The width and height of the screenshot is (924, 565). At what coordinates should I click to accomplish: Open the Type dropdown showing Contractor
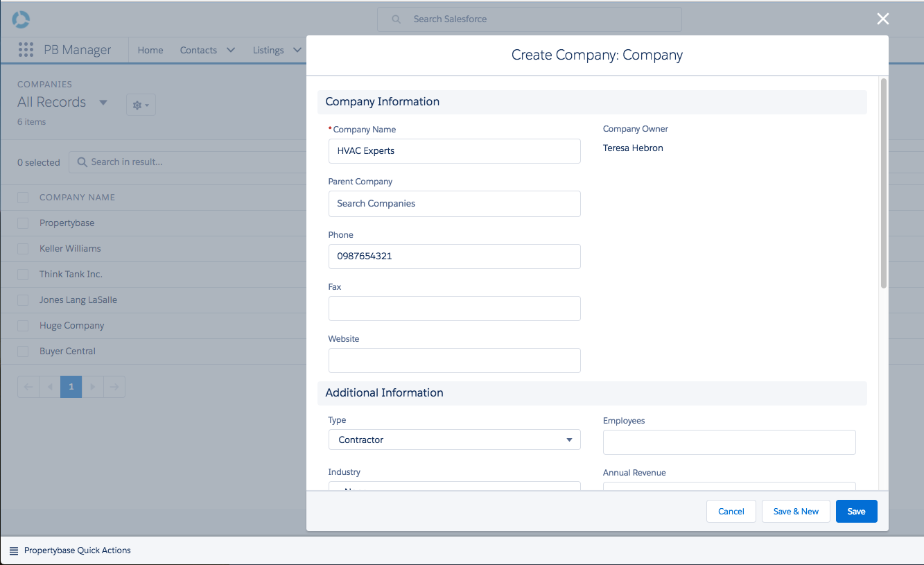point(455,440)
